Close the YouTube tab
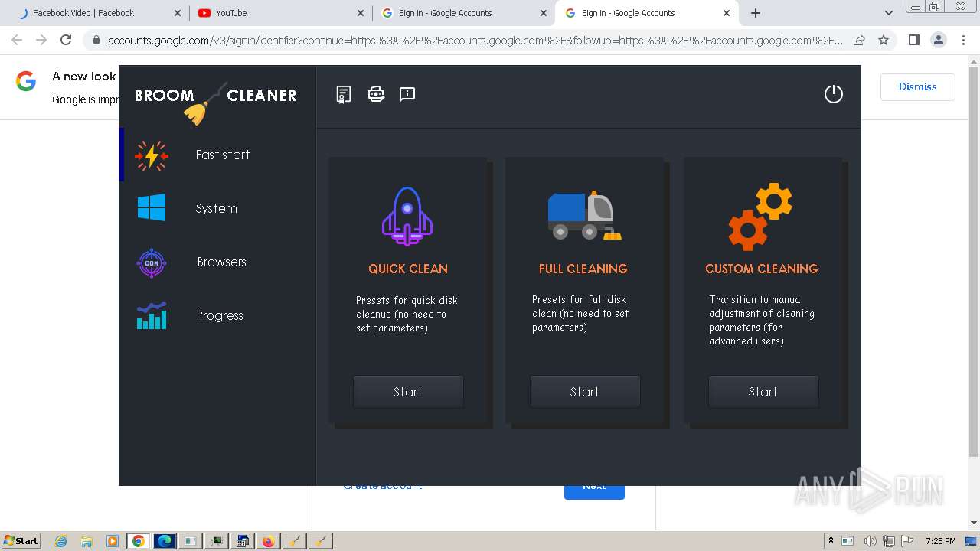980x551 pixels. pyautogui.click(x=361, y=13)
